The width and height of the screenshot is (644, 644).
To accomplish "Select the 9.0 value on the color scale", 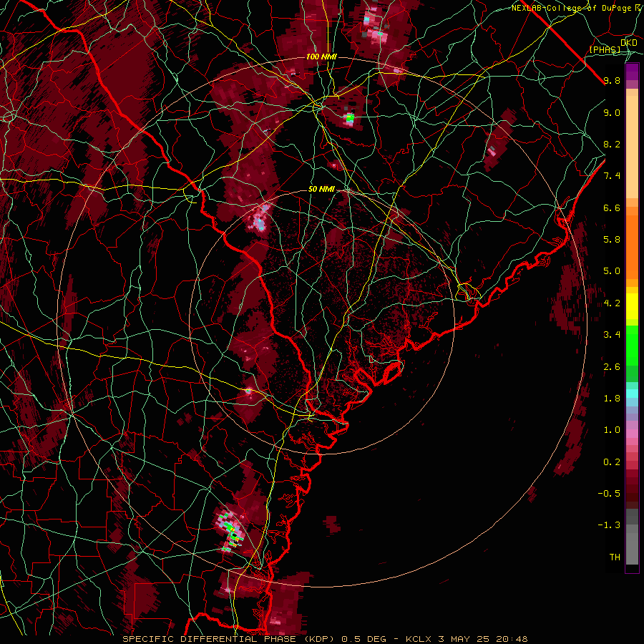I will (x=612, y=112).
